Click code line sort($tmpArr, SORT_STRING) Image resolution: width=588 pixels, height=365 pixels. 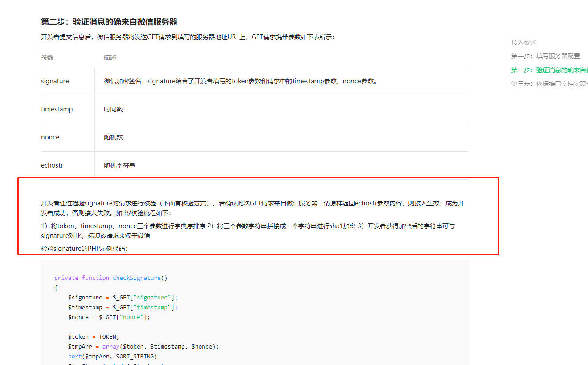pos(114,357)
